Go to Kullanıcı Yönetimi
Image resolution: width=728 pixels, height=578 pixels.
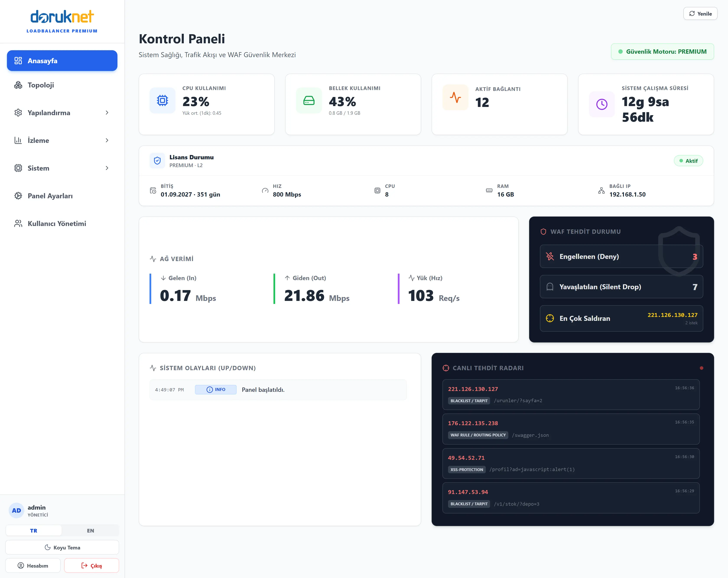(x=62, y=223)
